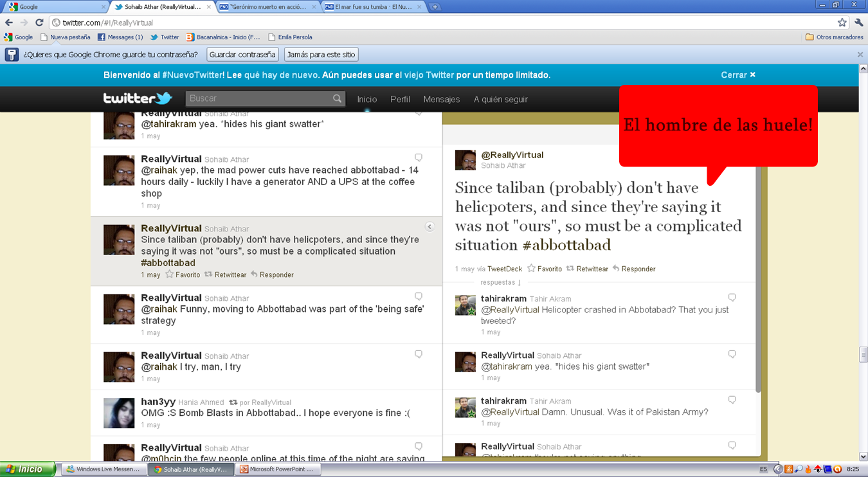Click Guardar contraseña button
868x477 pixels.
(242, 55)
